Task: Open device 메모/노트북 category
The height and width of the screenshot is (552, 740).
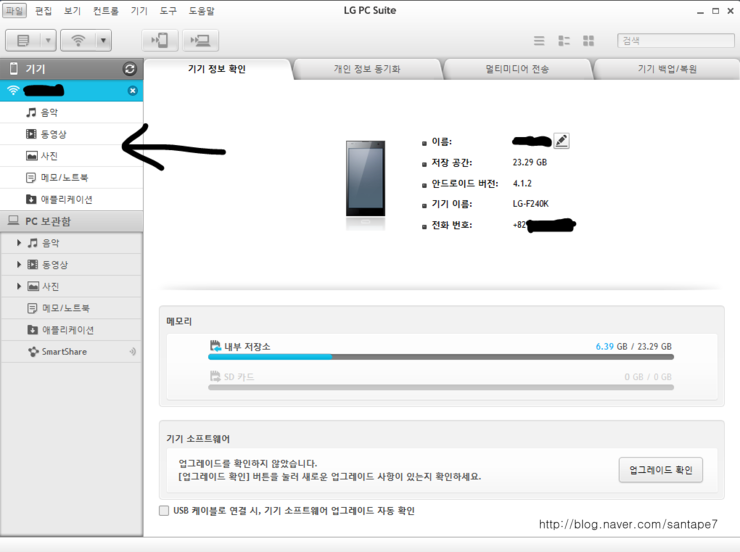Action: point(71,177)
